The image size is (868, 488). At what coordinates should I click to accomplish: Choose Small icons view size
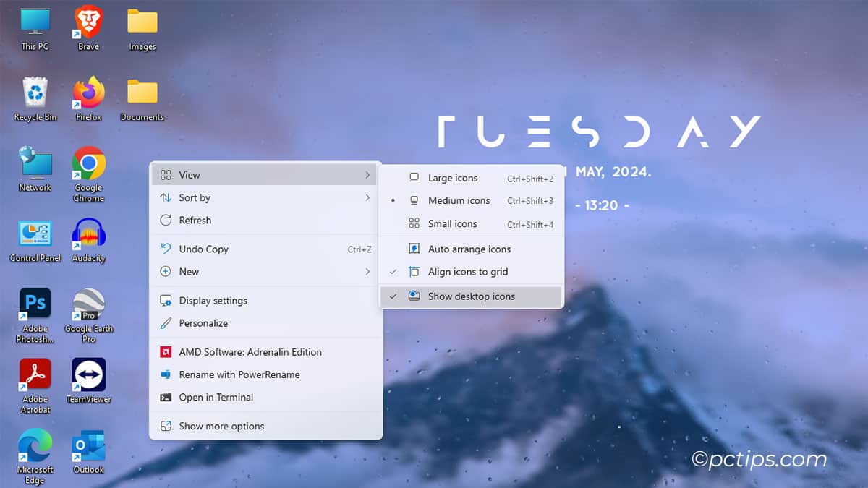coord(471,223)
